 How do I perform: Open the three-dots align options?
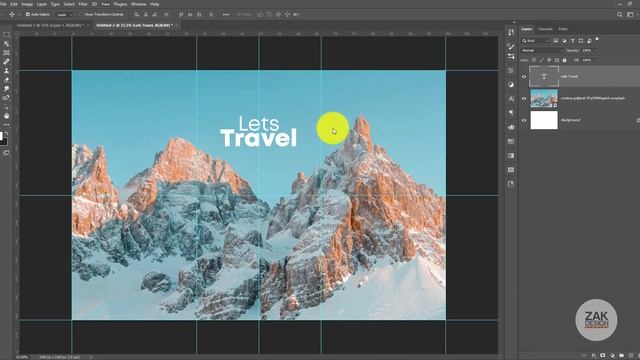(226, 14)
